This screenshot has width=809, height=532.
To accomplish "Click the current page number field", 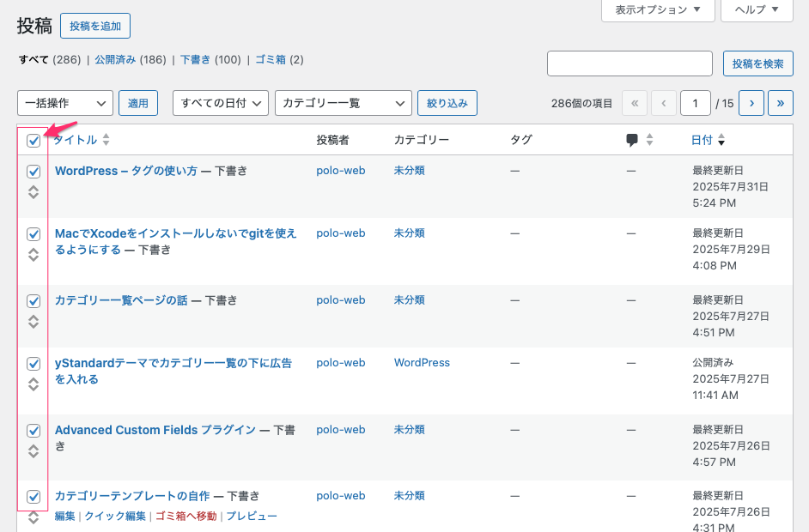I will coord(695,103).
